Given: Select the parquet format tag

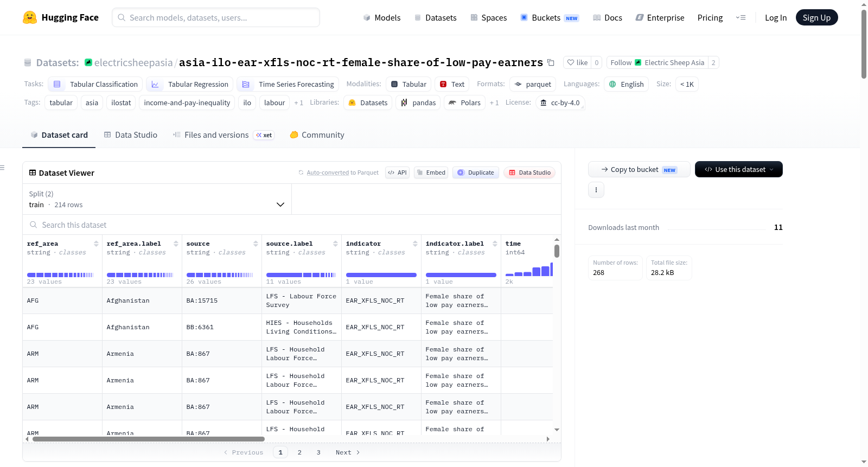Looking at the screenshot, I should point(533,84).
